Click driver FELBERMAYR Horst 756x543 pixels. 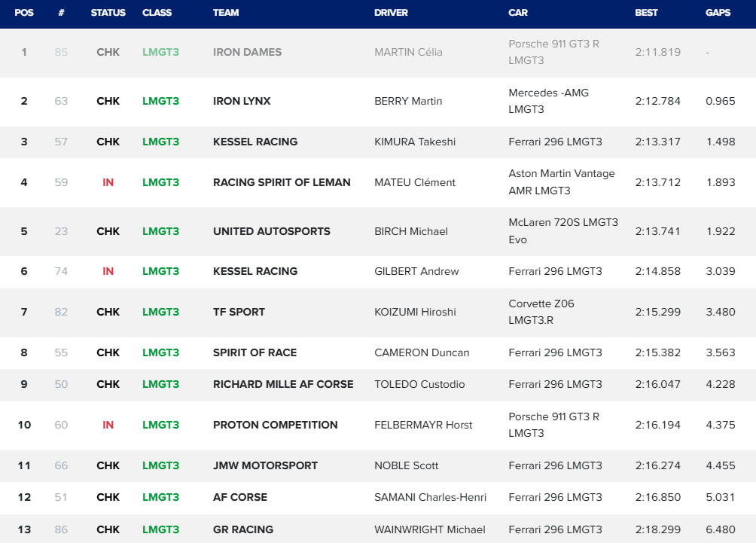pyautogui.click(x=423, y=425)
